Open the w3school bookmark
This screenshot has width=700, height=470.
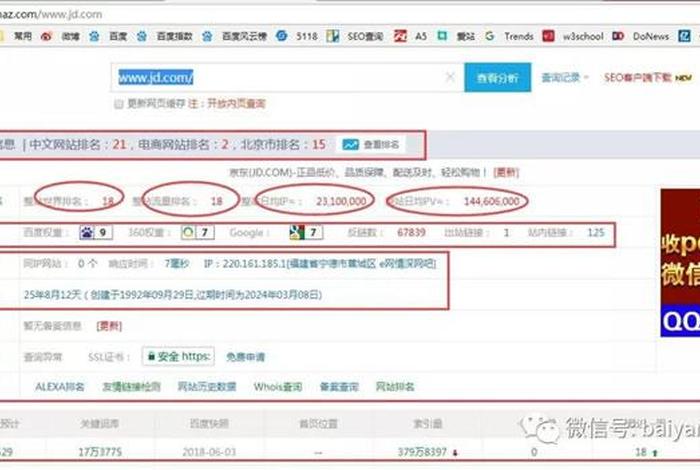coord(573,37)
